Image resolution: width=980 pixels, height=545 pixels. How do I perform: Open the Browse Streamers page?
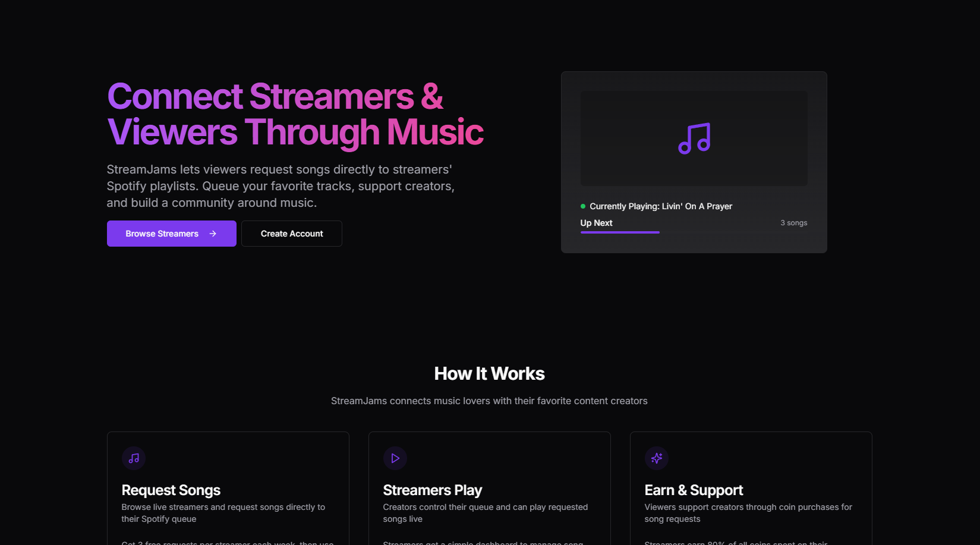point(171,234)
